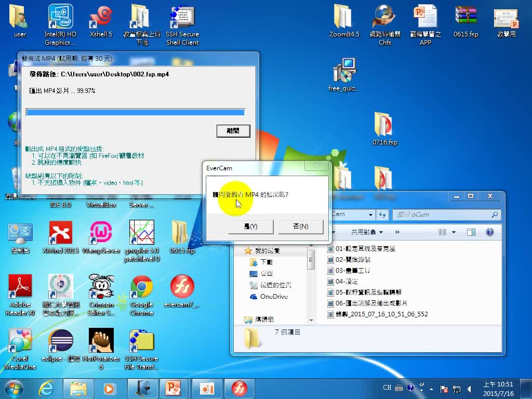Select the 0615.fsp folder next to gnuplot

point(182,237)
